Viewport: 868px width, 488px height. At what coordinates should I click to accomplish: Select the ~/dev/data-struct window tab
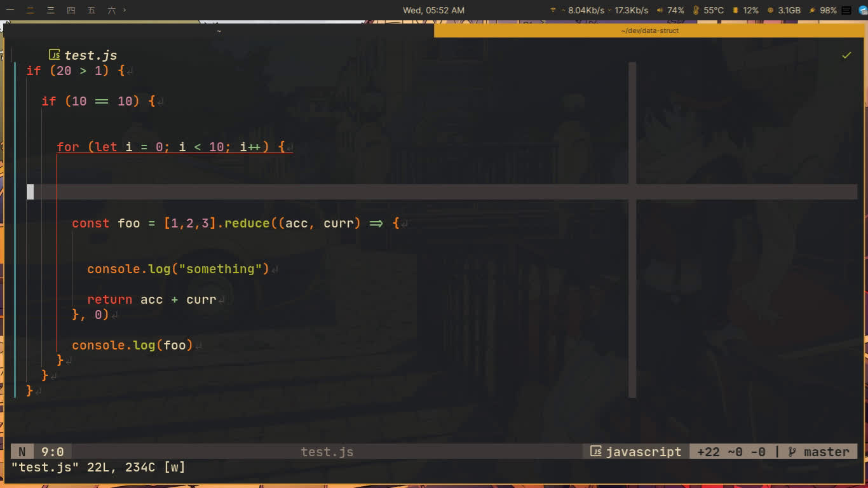coord(650,30)
